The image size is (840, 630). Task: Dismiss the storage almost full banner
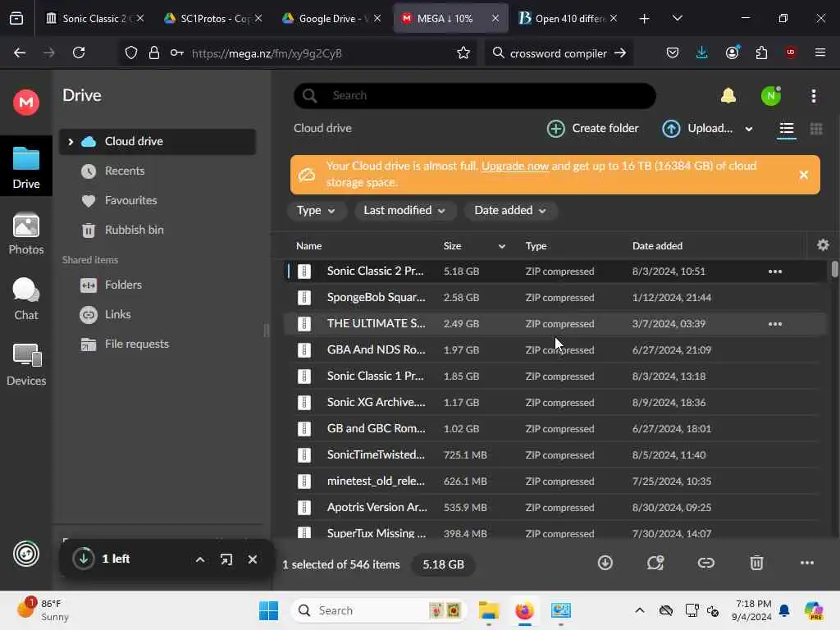pyautogui.click(x=804, y=175)
